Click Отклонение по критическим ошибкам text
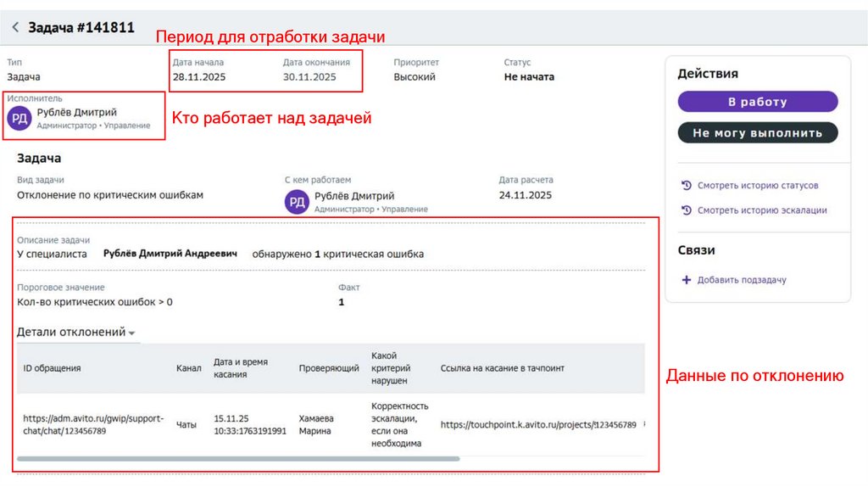The width and height of the screenshot is (868, 487). pos(110,195)
